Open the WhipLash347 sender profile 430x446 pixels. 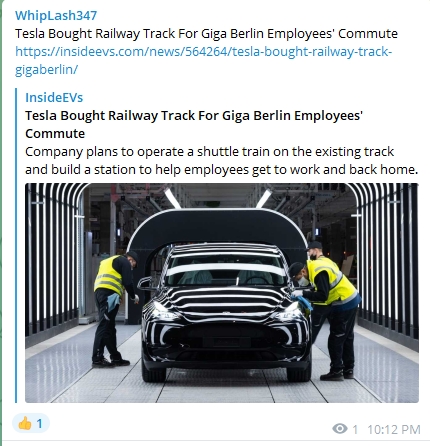tap(56, 16)
